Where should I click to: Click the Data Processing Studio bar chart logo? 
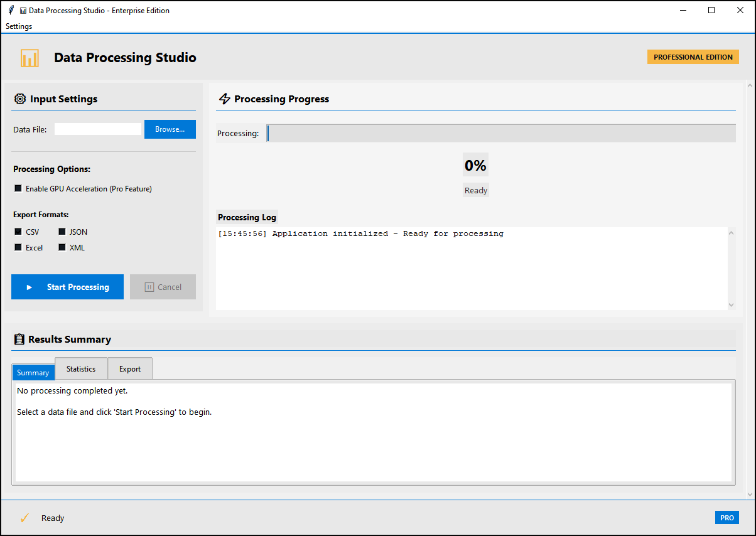click(30, 57)
